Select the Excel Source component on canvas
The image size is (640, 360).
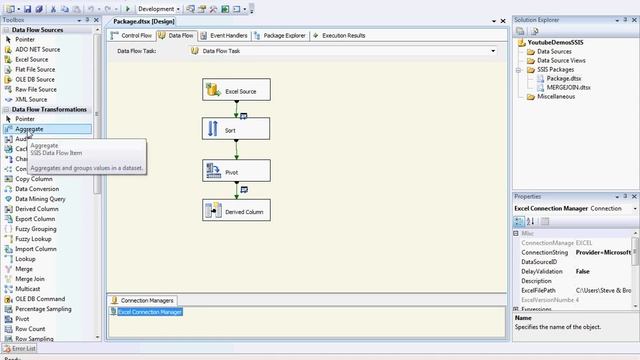coord(236,90)
